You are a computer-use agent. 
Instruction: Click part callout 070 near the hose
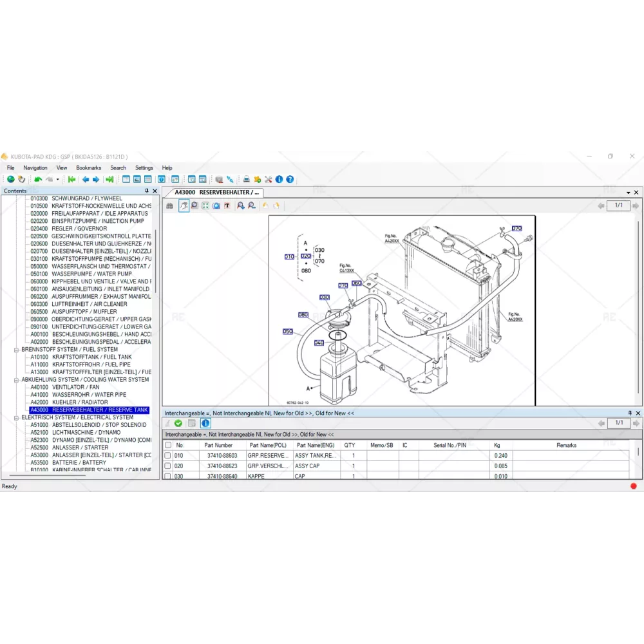point(516,229)
